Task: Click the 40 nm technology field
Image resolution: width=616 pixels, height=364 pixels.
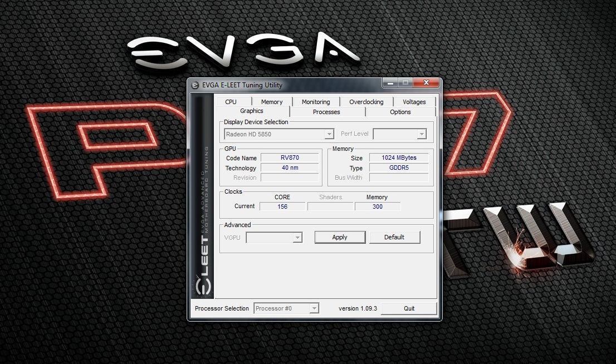Action: [x=290, y=168]
